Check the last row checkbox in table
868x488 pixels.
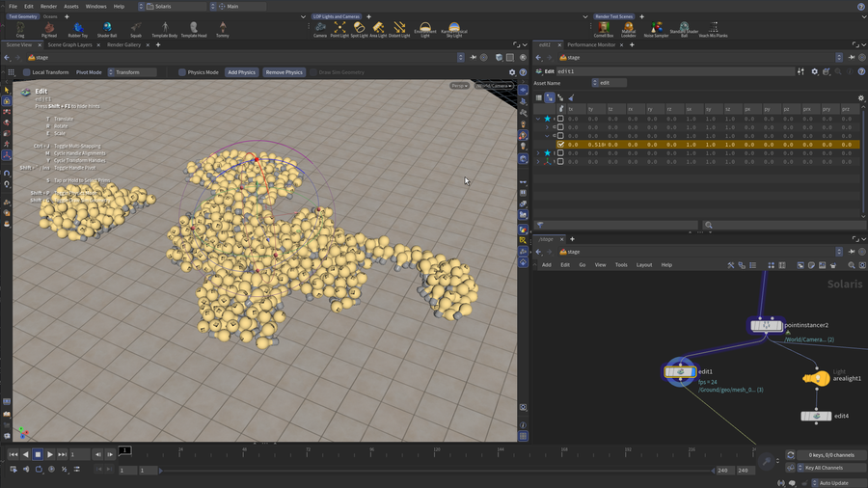click(560, 162)
